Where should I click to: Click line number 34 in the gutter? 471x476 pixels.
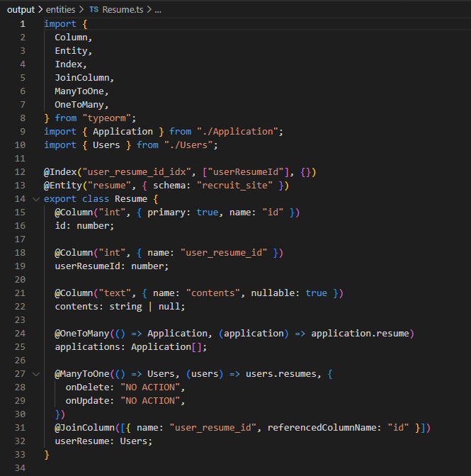(x=20, y=467)
